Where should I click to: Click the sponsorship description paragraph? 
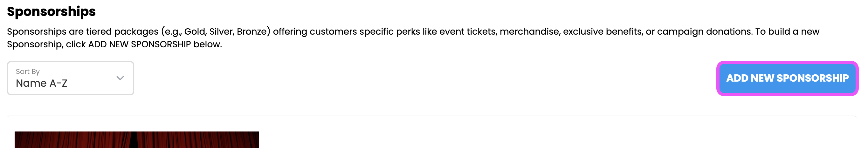tap(413, 38)
